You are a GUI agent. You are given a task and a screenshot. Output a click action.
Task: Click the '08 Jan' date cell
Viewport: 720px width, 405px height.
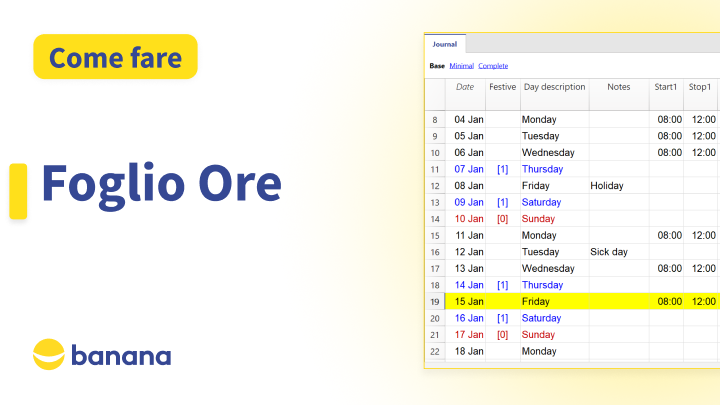pos(466,186)
